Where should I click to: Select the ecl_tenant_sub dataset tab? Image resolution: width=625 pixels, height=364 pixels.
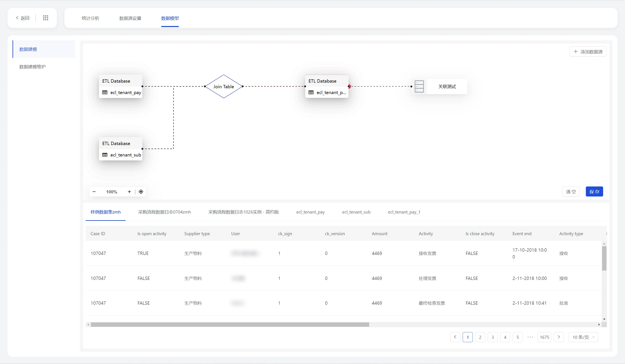coord(356,212)
